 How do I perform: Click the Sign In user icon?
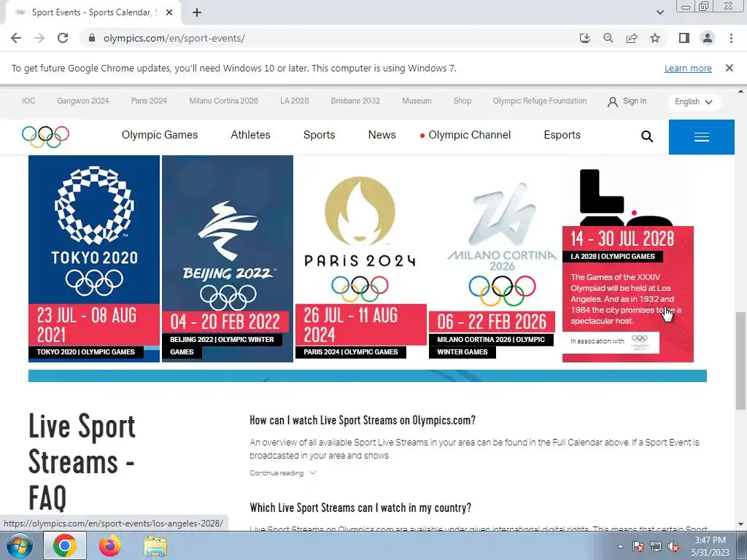point(612,101)
